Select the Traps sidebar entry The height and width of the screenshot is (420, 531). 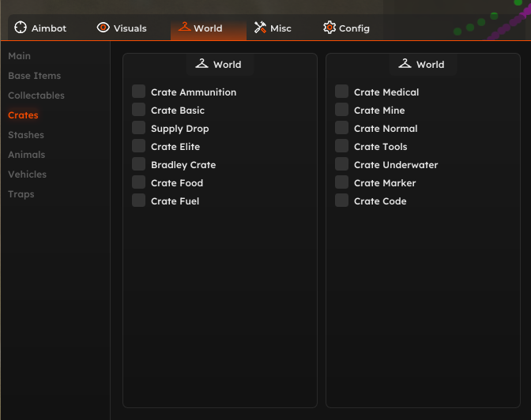tap(21, 194)
